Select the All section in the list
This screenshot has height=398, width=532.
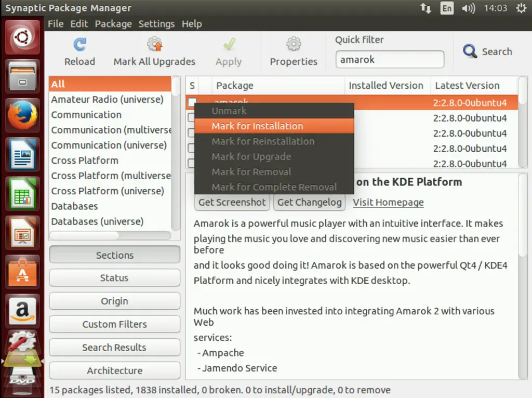tap(110, 84)
